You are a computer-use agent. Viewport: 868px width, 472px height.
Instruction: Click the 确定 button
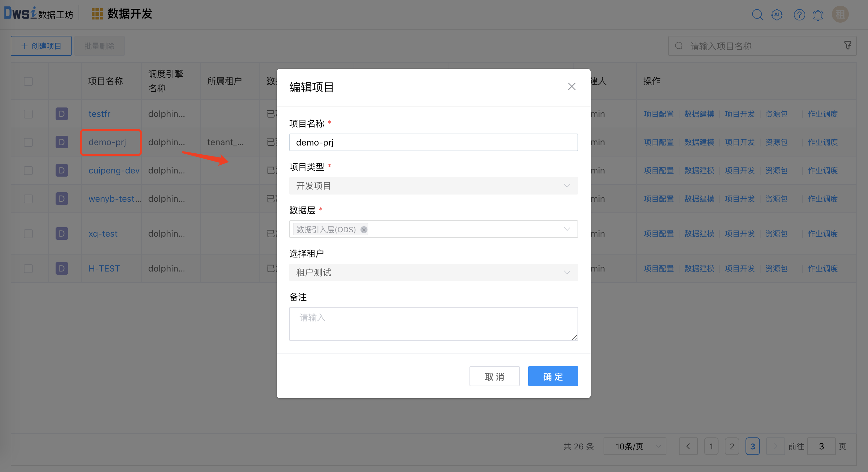pyautogui.click(x=553, y=376)
